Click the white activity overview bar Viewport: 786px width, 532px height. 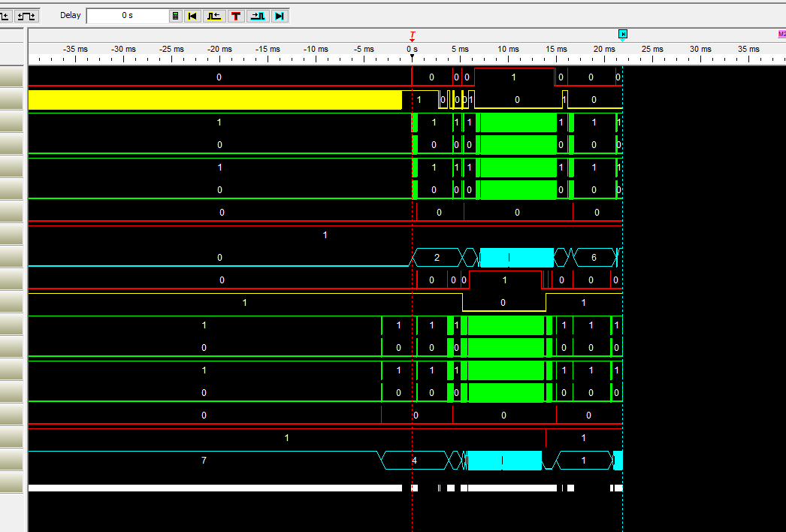215,488
